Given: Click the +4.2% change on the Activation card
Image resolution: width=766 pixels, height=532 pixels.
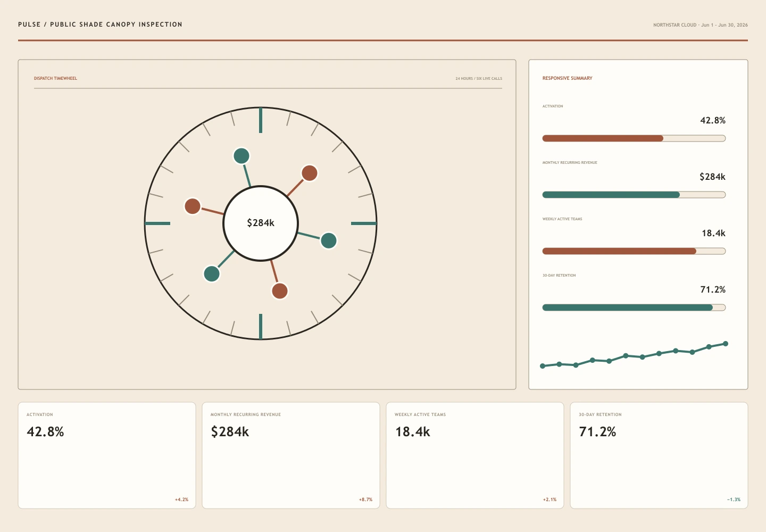Looking at the screenshot, I should tap(181, 500).
